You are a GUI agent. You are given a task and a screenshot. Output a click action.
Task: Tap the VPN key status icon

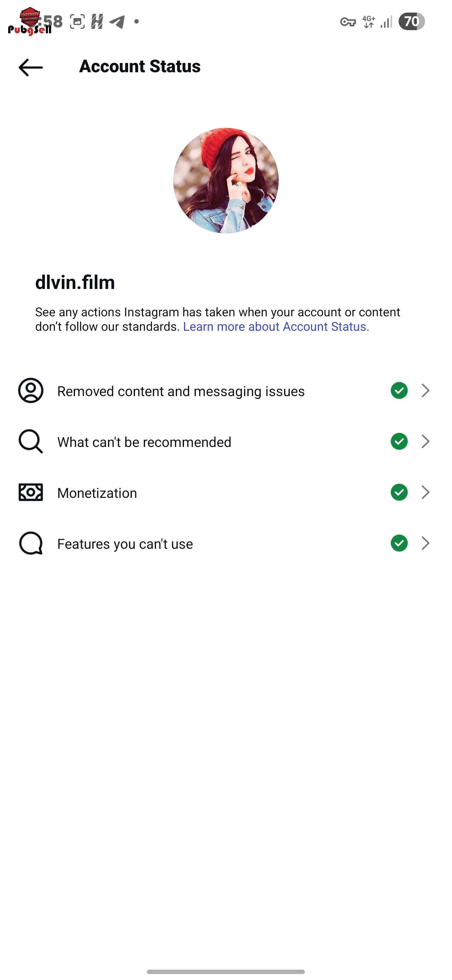click(x=347, y=22)
